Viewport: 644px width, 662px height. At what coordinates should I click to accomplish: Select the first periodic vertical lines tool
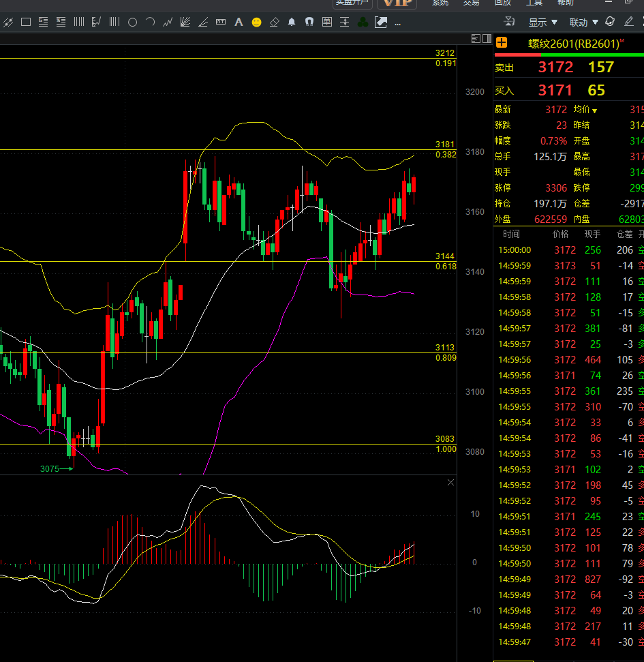click(x=79, y=22)
